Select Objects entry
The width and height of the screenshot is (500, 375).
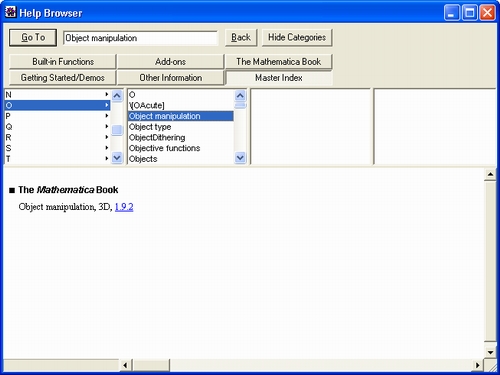point(181,159)
